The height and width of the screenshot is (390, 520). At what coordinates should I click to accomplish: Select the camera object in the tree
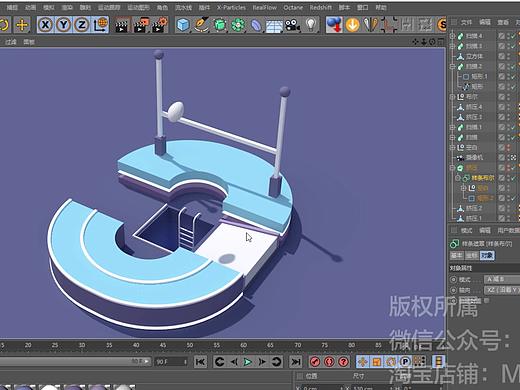click(x=474, y=157)
